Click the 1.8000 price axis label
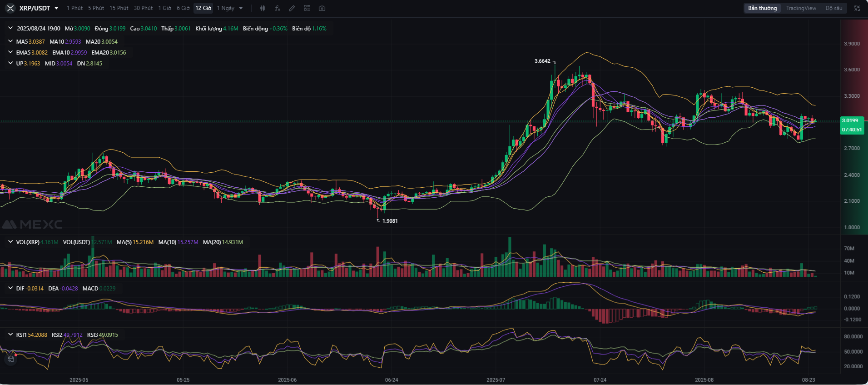 click(x=852, y=227)
